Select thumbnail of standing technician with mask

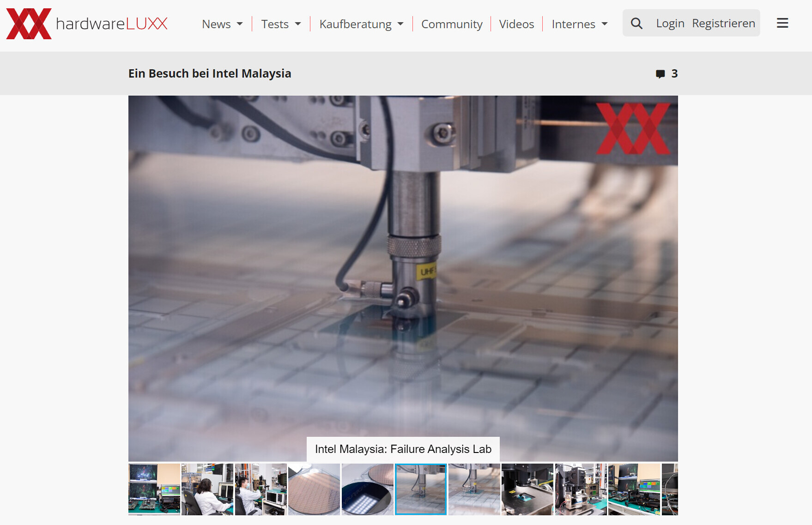(261, 489)
